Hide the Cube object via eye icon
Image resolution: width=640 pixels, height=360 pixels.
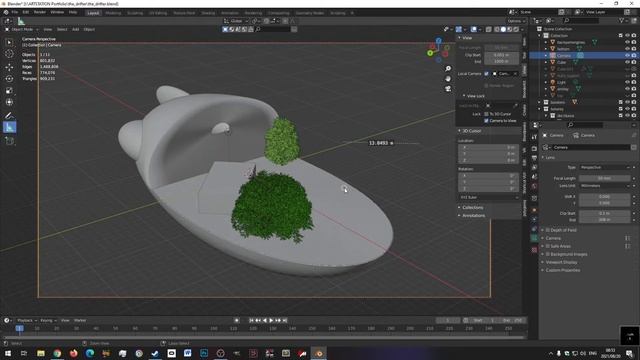pyautogui.click(x=627, y=62)
